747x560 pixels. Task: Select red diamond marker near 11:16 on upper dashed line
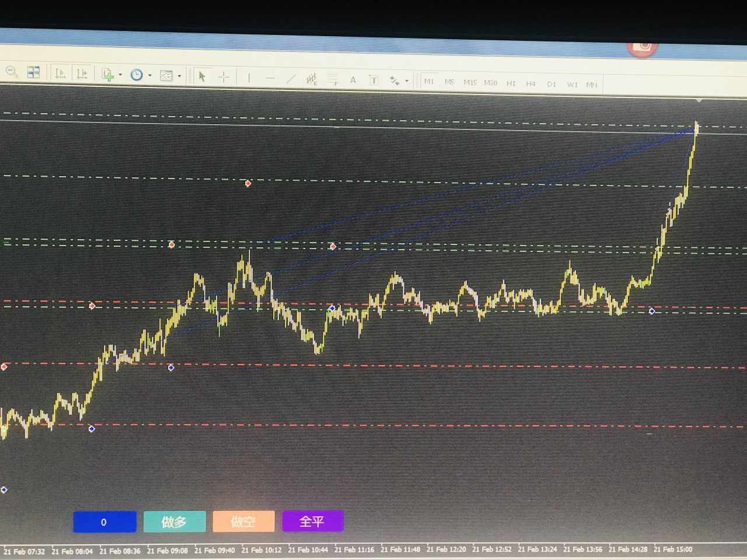(333, 247)
